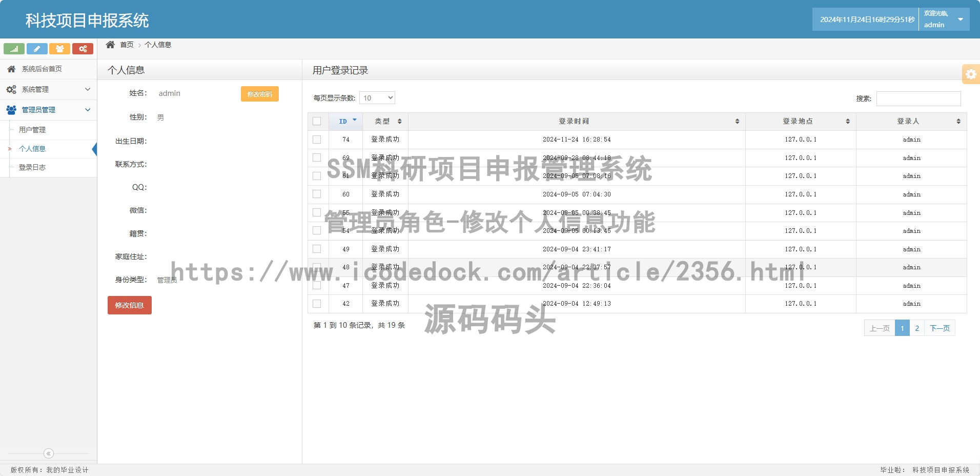Screen dimensions: 980x476
Task: Open 用户管理 submenu item
Action: point(32,130)
